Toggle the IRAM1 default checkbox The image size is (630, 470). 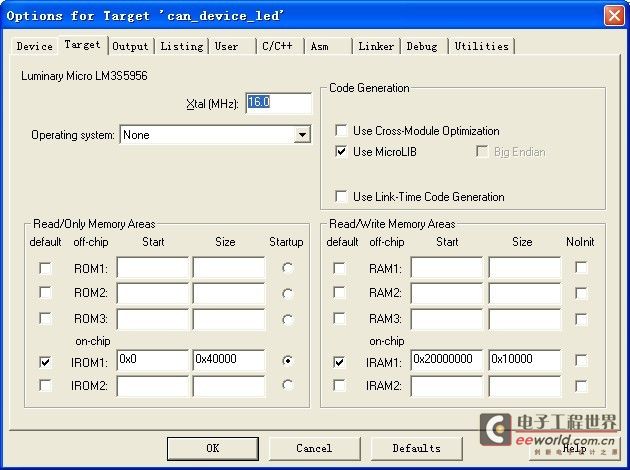pos(340,362)
